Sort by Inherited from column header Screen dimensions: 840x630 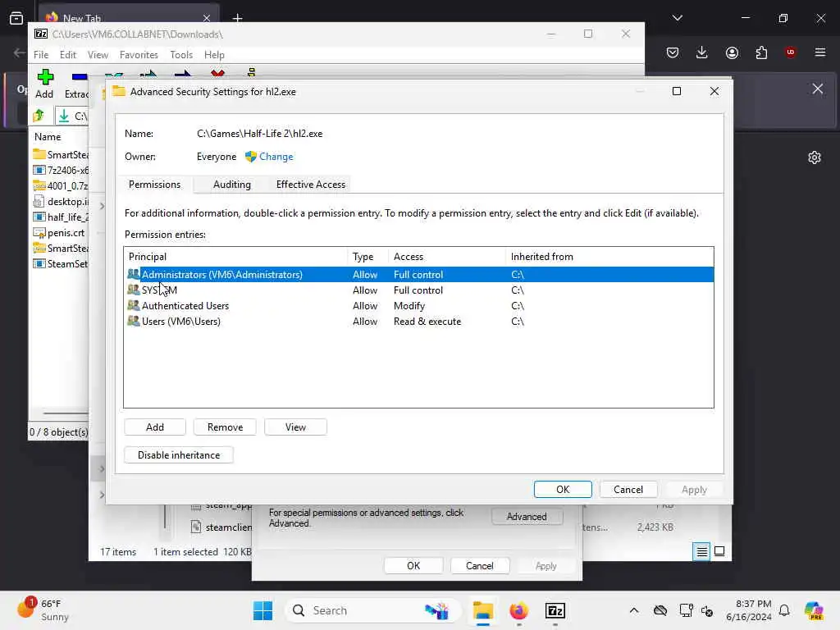point(609,257)
